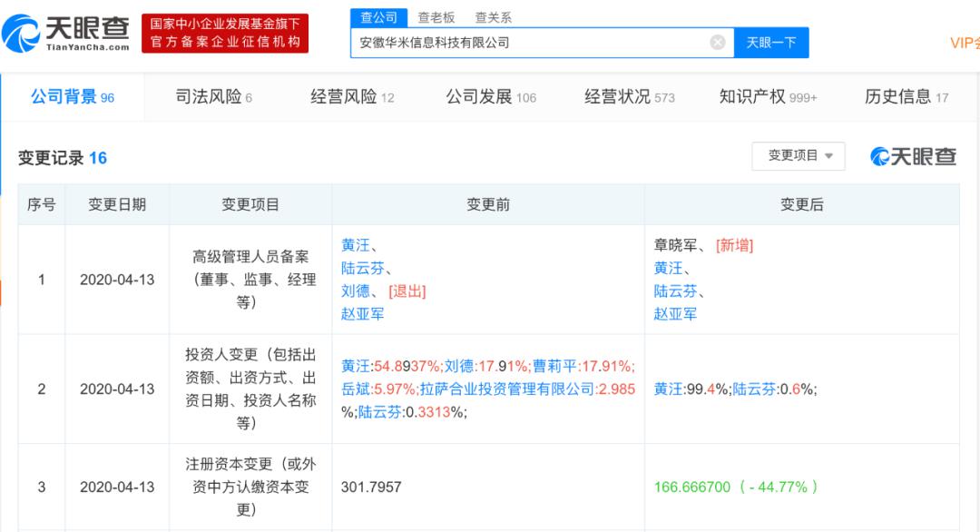Screen dimensions: 980x532
Task: Select the 2020-04-13 date in row 1
Action: (x=117, y=280)
